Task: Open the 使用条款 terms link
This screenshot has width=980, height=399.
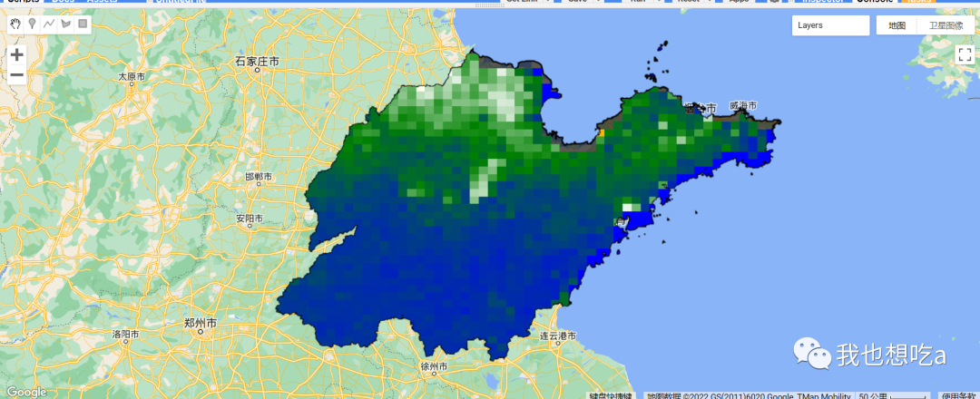Action: [959, 396]
